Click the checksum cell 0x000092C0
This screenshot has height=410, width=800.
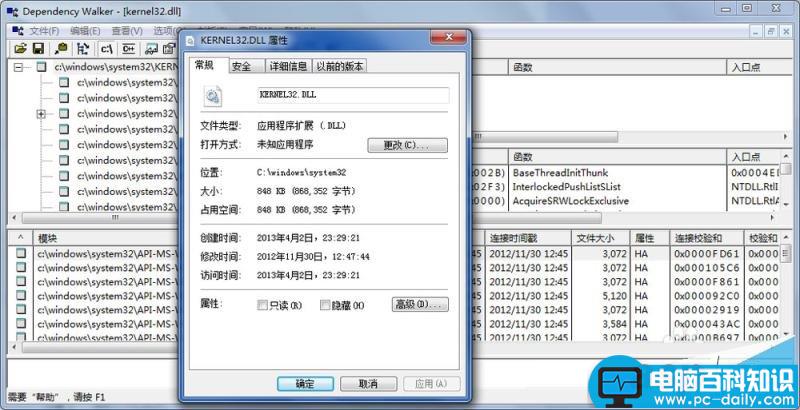tap(706, 296)
